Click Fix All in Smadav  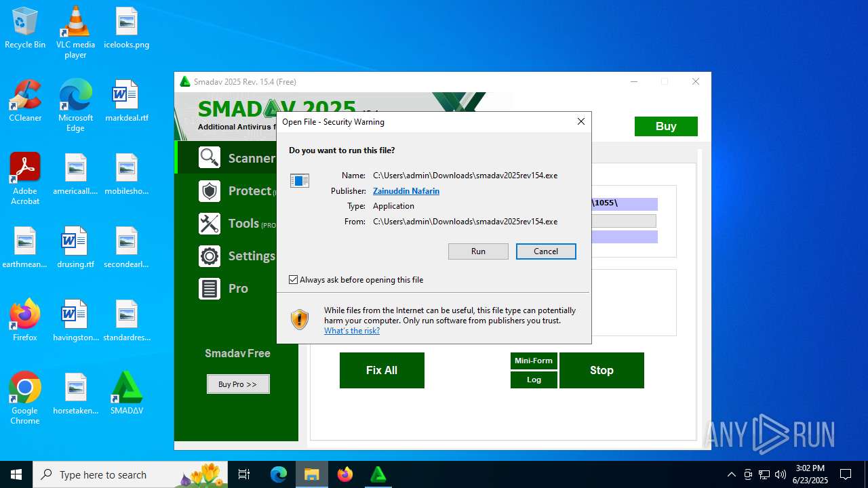coord(382,370)
